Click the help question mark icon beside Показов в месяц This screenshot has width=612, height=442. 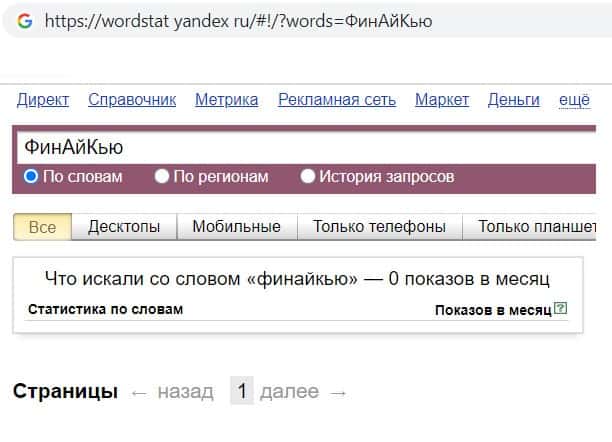(560, 309)
